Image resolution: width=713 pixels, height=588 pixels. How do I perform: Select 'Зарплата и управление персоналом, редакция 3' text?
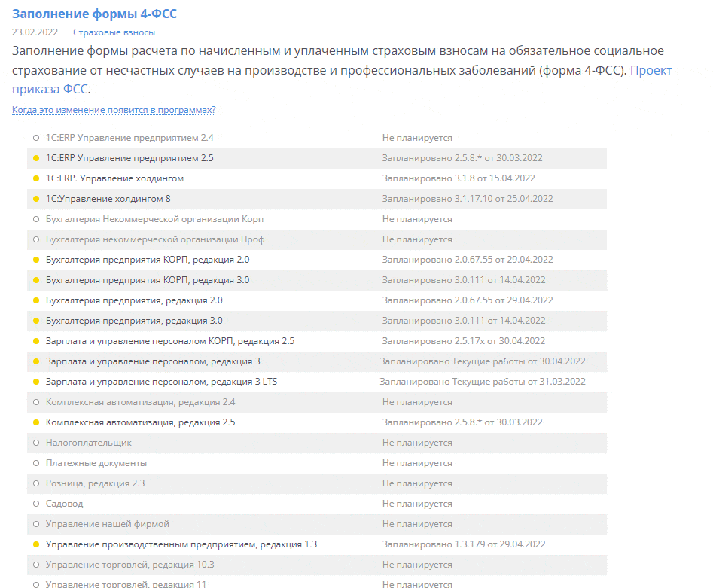[153, 361]
